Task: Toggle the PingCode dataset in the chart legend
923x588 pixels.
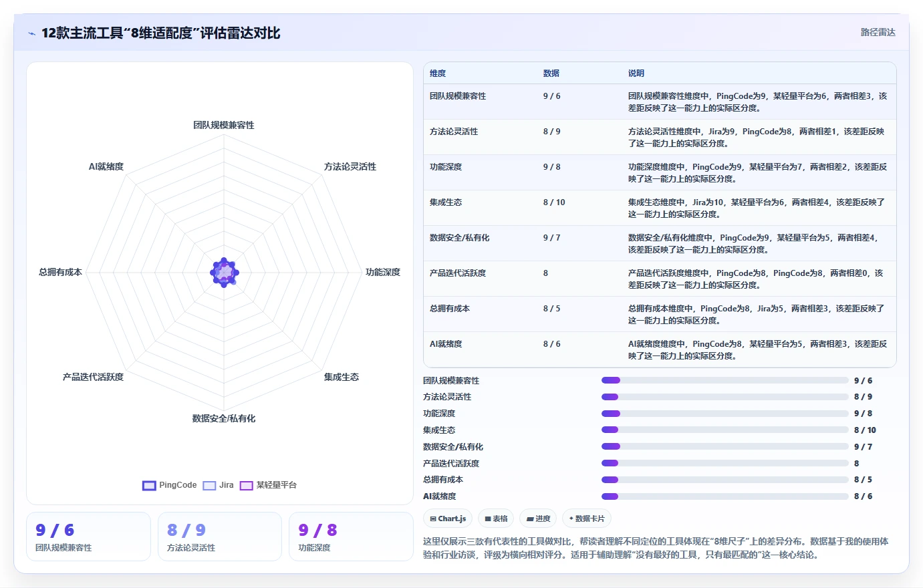Action: click(170, 485)
